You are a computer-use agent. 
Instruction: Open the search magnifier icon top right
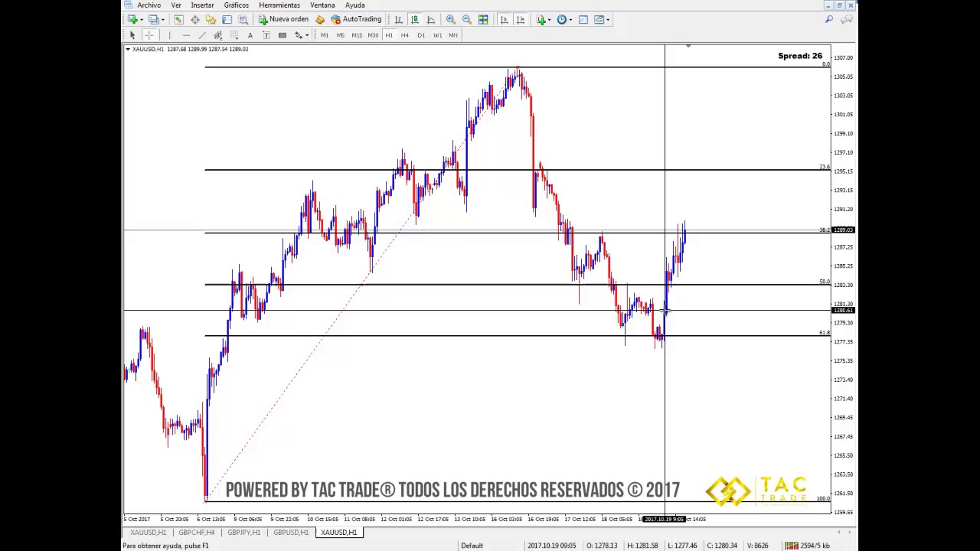coord(829,19)
